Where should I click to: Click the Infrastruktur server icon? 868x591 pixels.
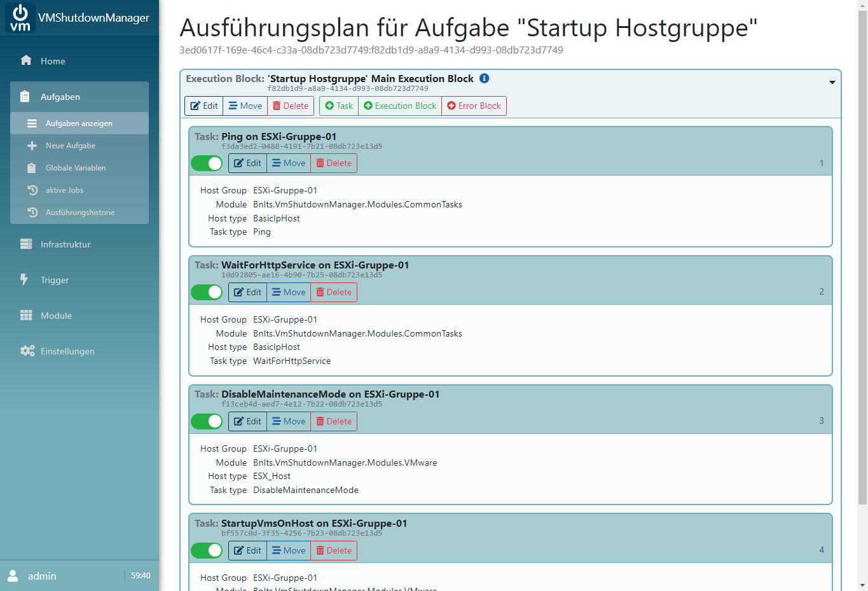(x=26, y=244)
